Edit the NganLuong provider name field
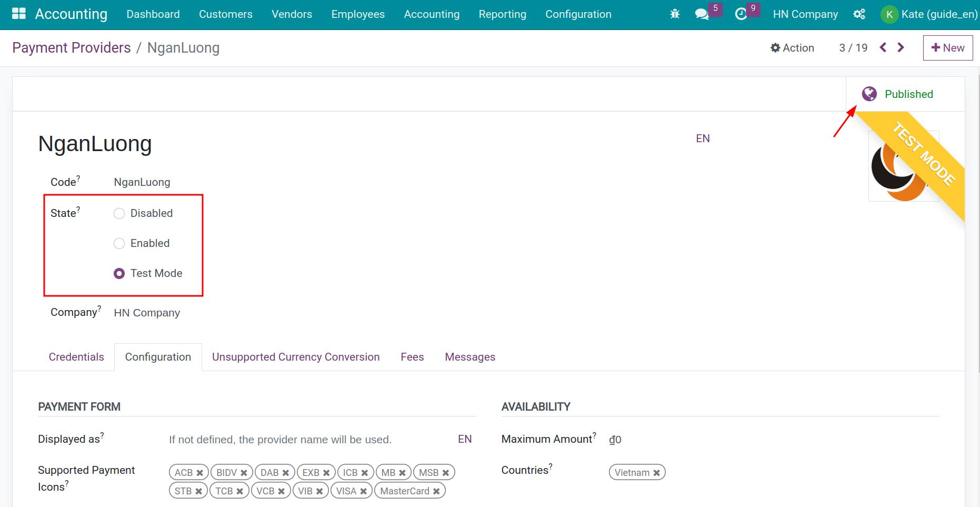 pos(363,144)
